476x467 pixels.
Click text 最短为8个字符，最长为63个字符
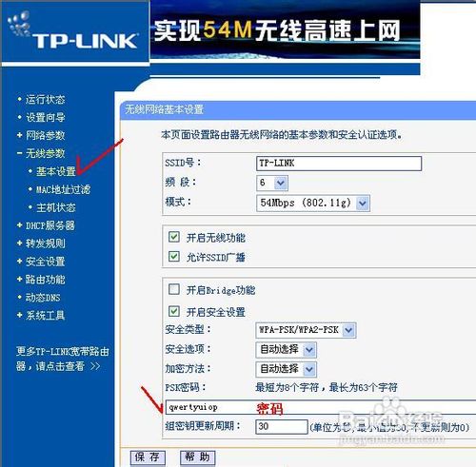point(327,387)
